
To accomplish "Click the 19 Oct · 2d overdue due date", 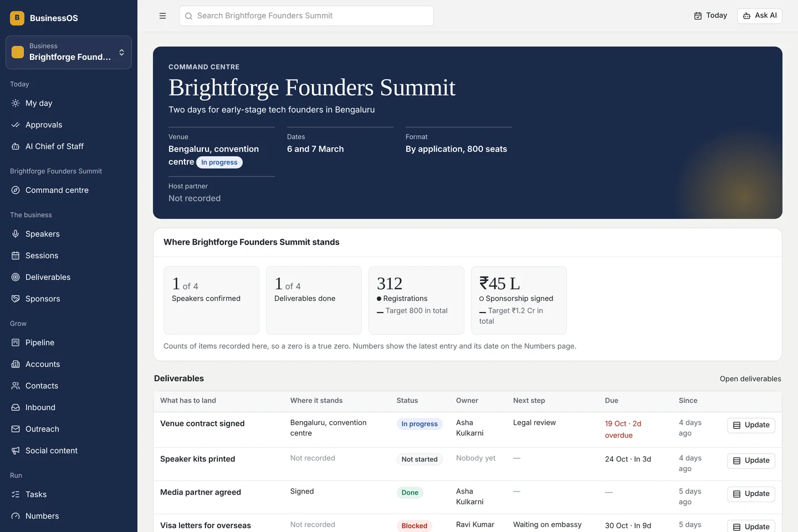I will pos(623,429).
